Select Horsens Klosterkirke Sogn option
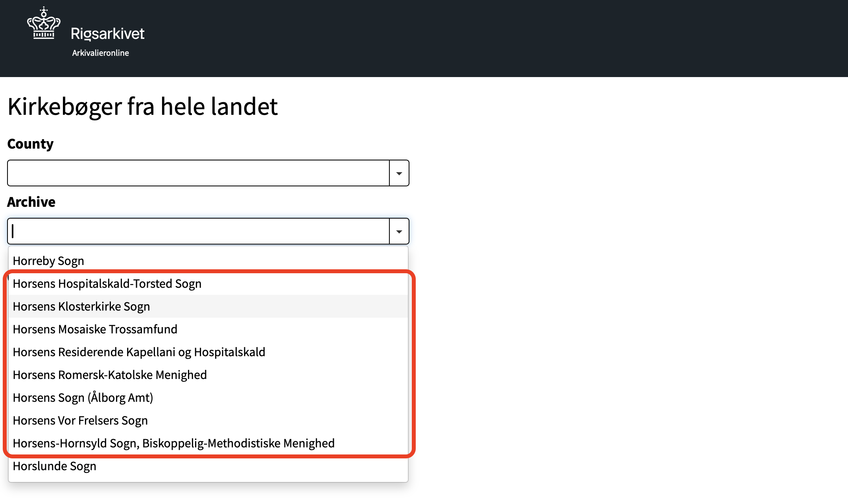This screenshot has width=848, height=504. (208, 306)
